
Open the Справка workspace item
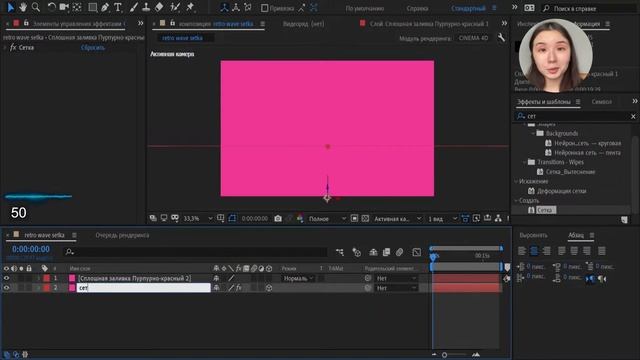[417, 8]
